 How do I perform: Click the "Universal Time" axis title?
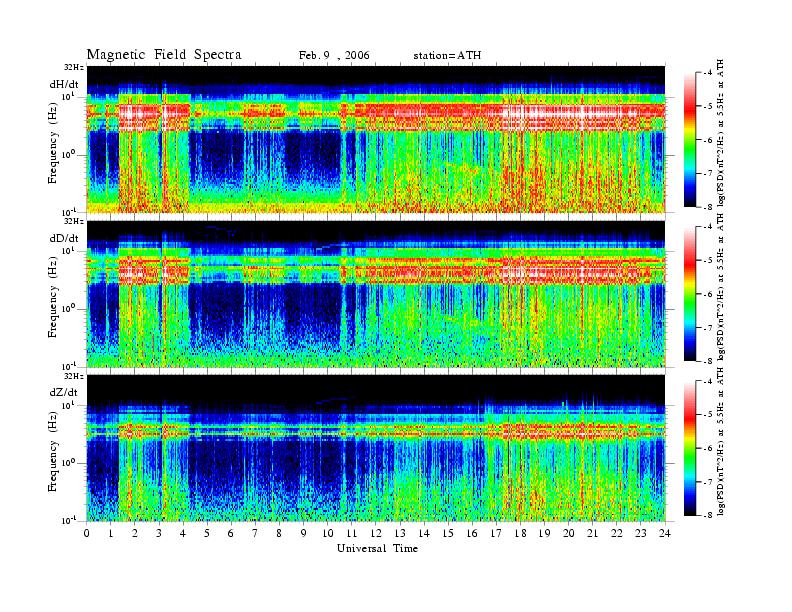point(377,548)
